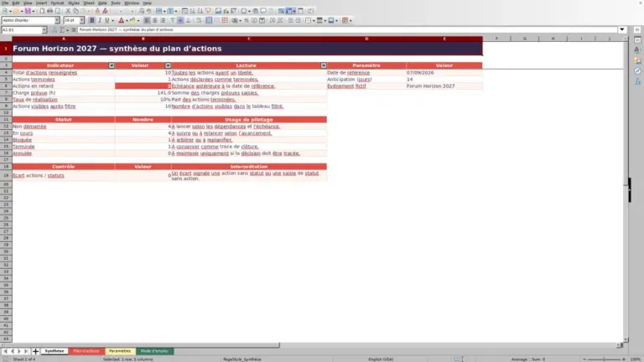Click the zoom in plus button
The height and width of the screenshot is (362, 644).
624,359
